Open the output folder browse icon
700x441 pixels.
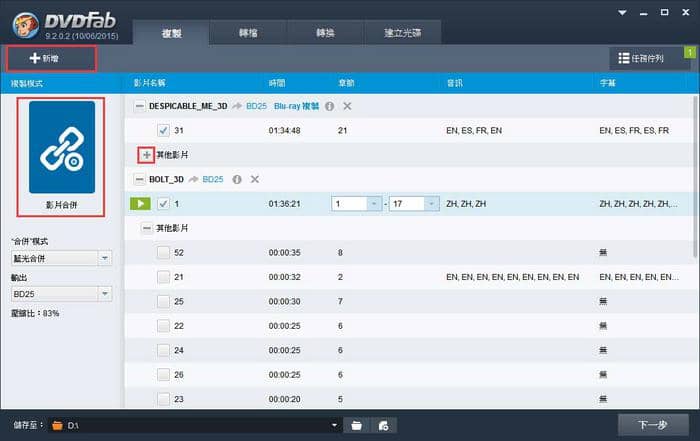[x=356, y=425]
